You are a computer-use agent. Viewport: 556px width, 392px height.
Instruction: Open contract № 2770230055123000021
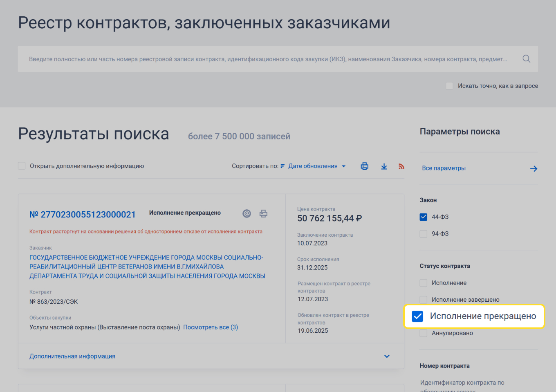click(83, 214)
